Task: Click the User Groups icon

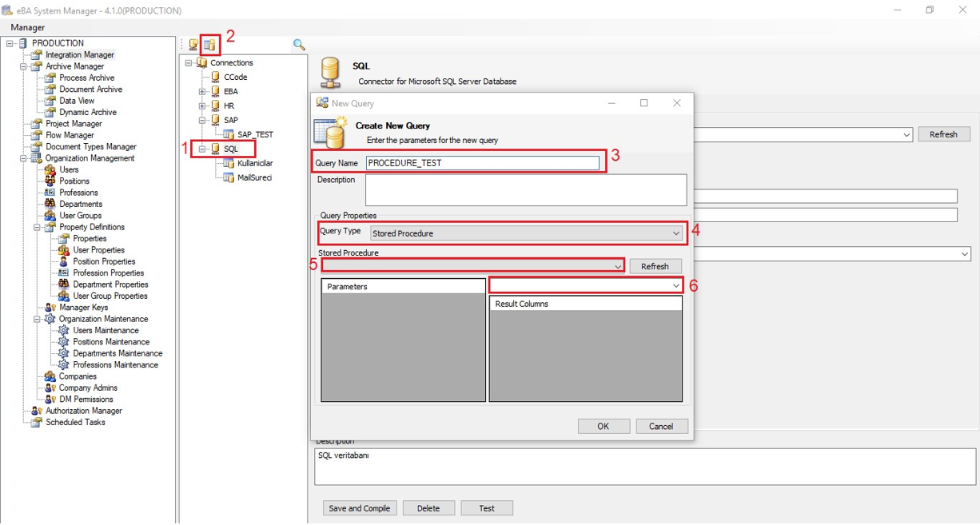Action: [50, 216]
